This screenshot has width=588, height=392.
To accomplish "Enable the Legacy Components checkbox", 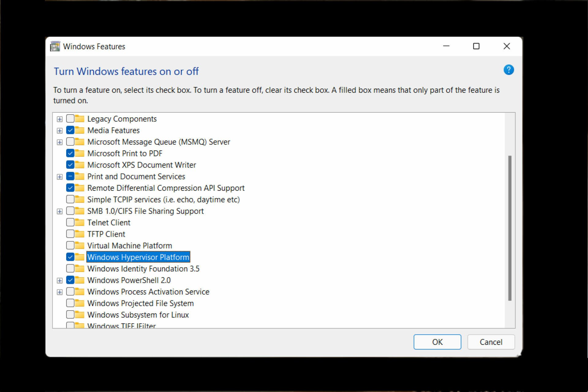I will [70, 119].
